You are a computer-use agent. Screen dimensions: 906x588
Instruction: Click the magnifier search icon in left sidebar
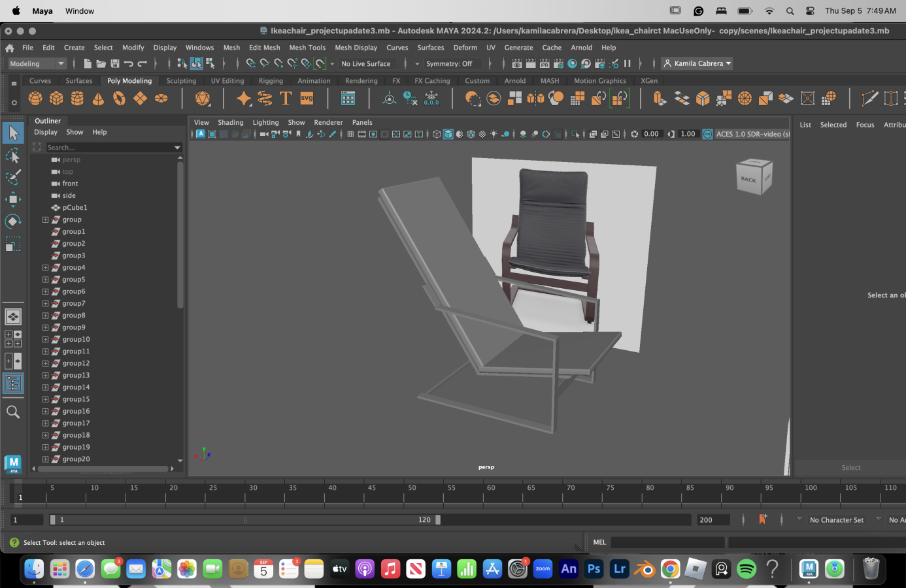point(13,412)
